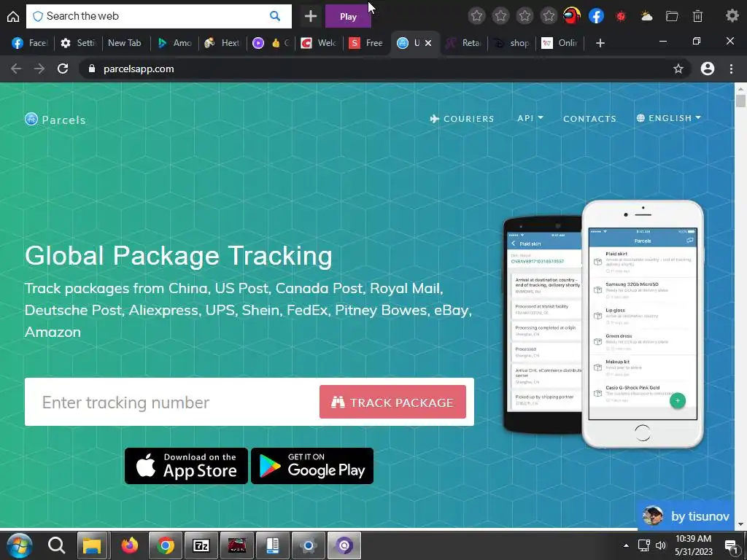Switch to the Facebook tab
The image size is (747, 560).
[29, 43]
